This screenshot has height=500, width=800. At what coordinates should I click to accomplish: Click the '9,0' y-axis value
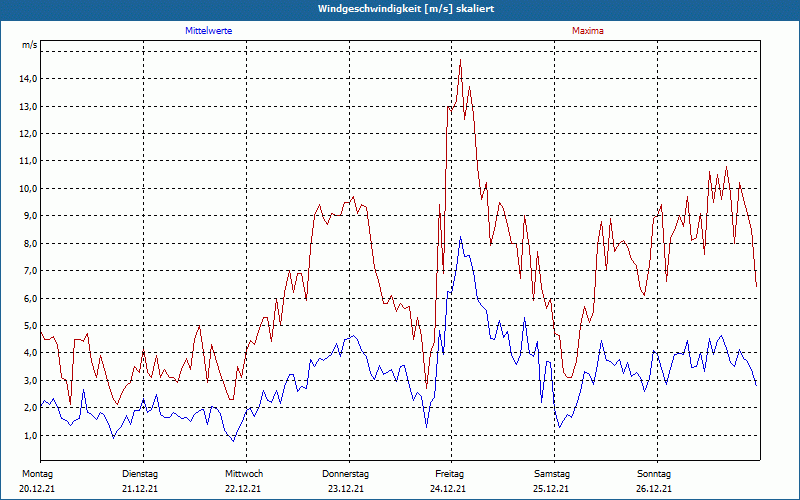(x=30, y=216)
